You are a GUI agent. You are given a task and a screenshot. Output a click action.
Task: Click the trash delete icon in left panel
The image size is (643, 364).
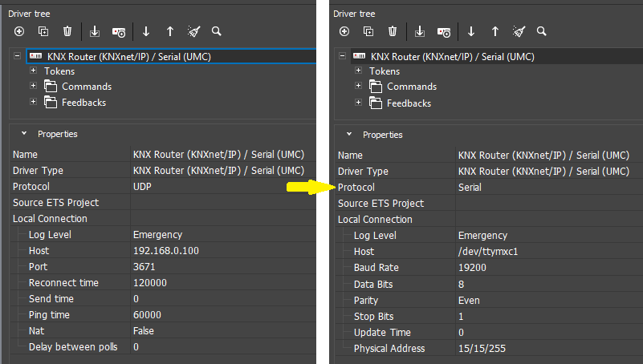(x=67, y=31)
